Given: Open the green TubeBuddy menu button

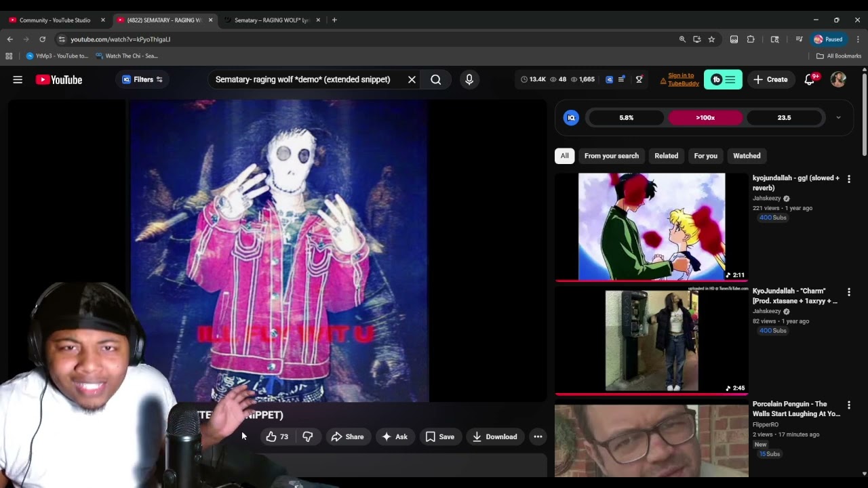Looking at the screenshot, I should (723, 79).
